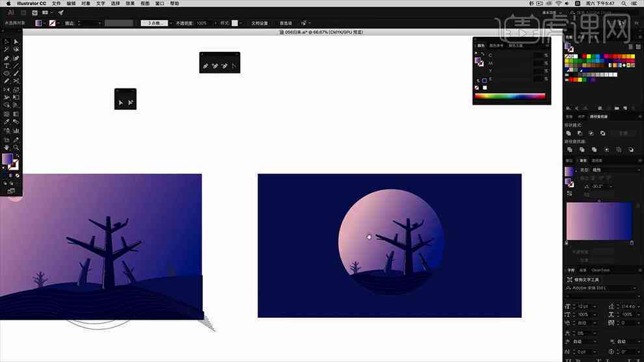Select the Direct Selection tool

click(16, 42)
